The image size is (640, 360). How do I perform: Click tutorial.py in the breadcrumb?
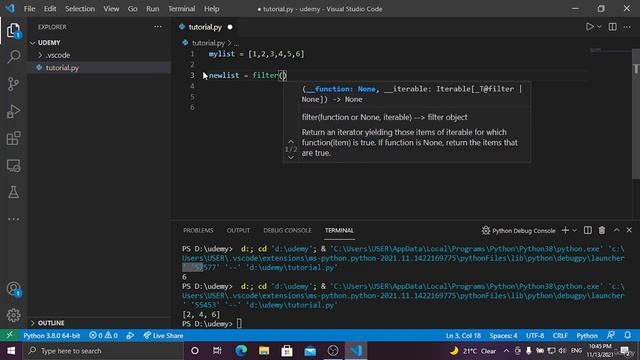point(208,43)
